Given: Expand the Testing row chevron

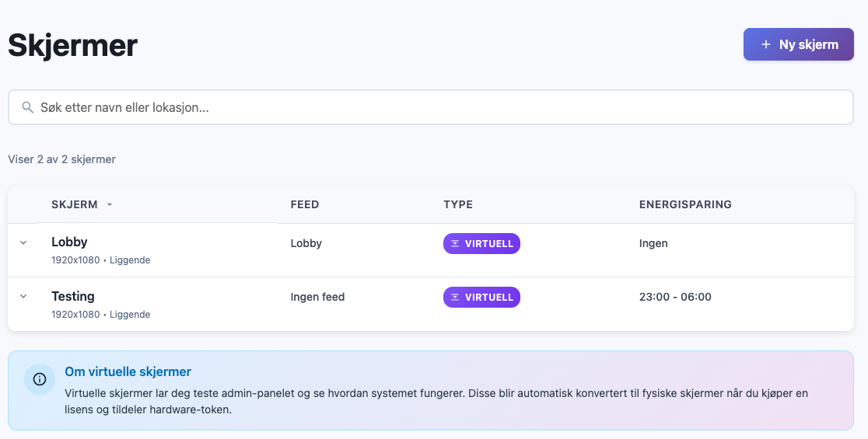Looking at the screenshot, I should click(23, 296).
